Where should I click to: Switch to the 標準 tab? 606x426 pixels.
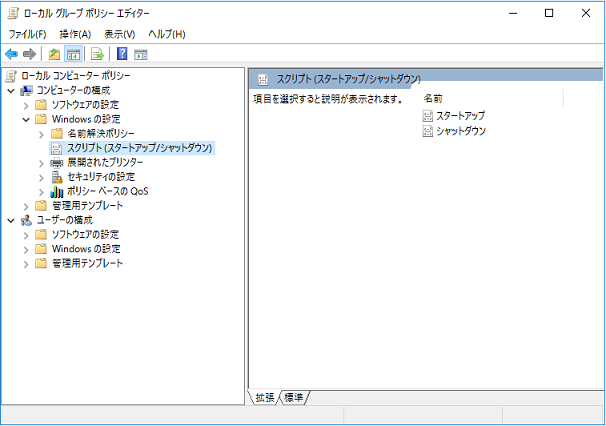click(295, 398)
